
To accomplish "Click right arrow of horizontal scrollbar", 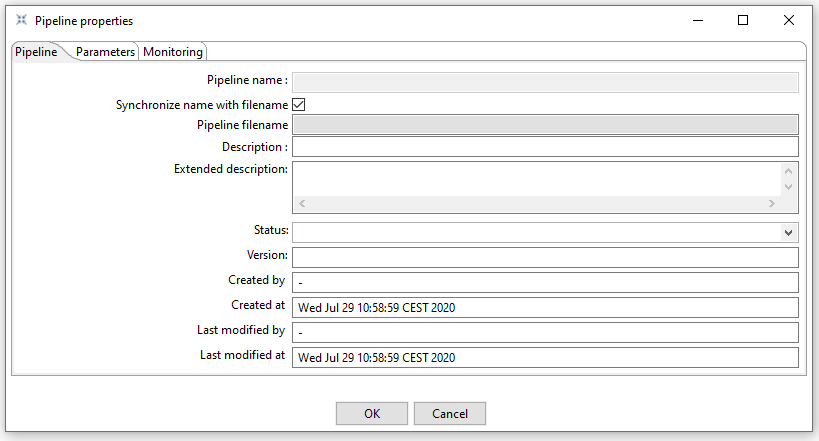I will (x=771, y=203).
